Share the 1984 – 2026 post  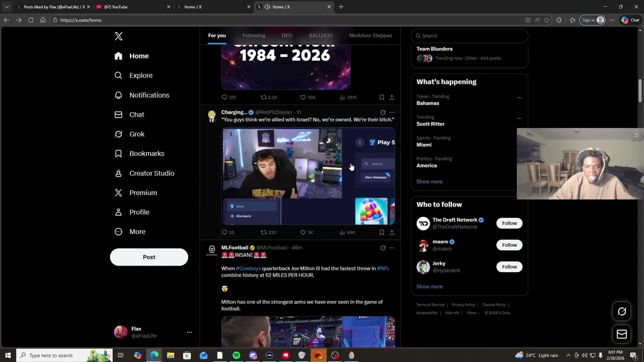pos(391,97)
